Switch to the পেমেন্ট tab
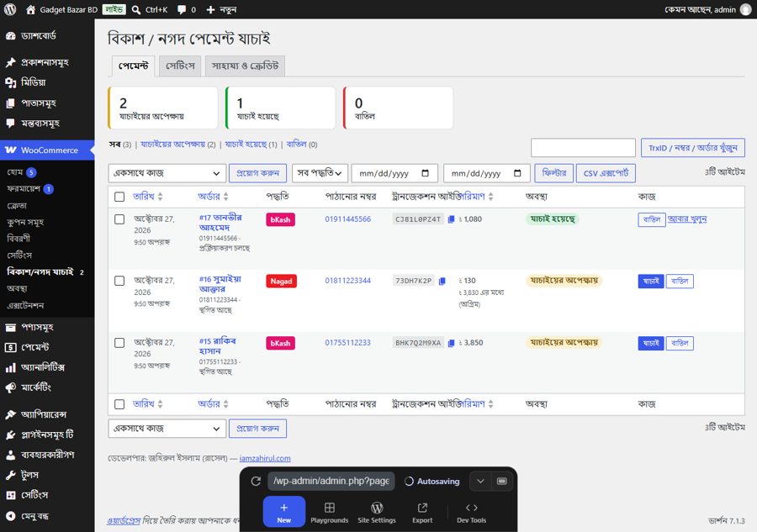Viewport: 757px width, 532px height. click(x=133, y=66)
